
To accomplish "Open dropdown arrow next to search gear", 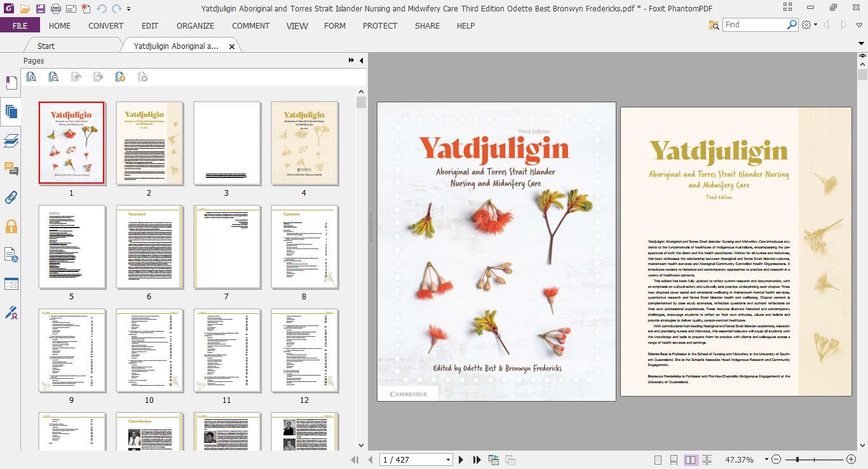I will point(815,25).
